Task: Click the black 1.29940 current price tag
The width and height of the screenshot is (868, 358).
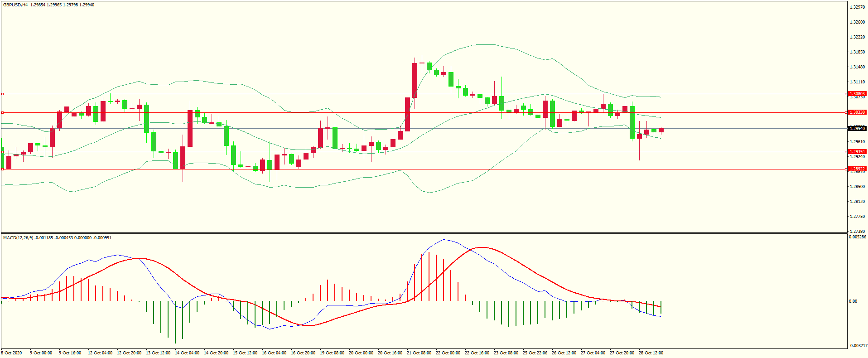Action: click(857, 129)
